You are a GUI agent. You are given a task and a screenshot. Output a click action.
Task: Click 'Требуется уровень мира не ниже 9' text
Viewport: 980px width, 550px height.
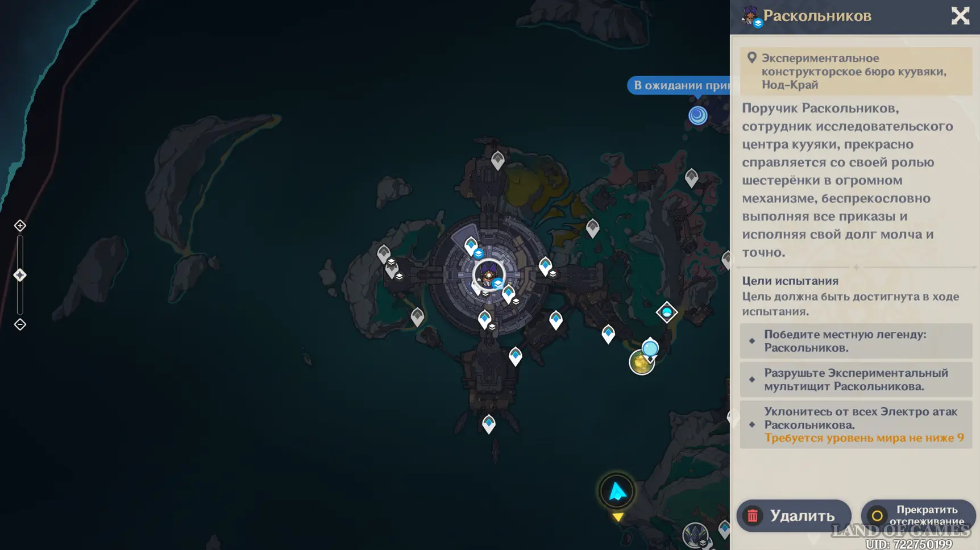[x=864, y=438]
